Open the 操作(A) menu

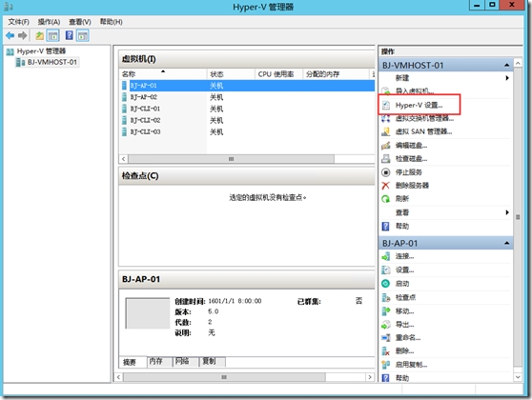click(x=49, y=22)
